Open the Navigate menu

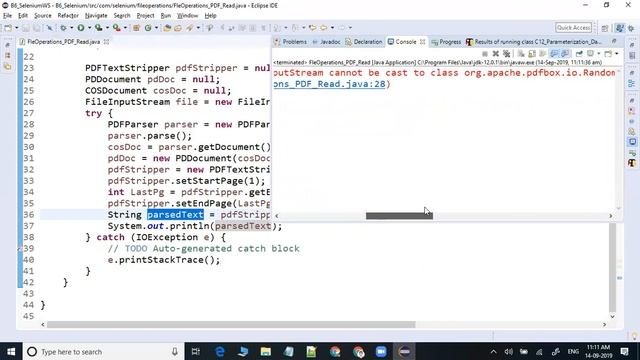tap(96, 16)
